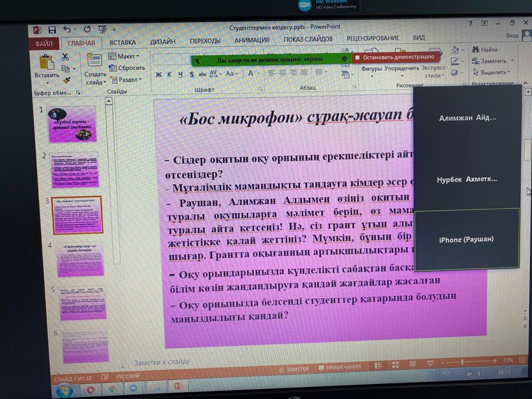Apply text shadow with the S icon
The image size is (532, 399).
click(x=192, y=74)
